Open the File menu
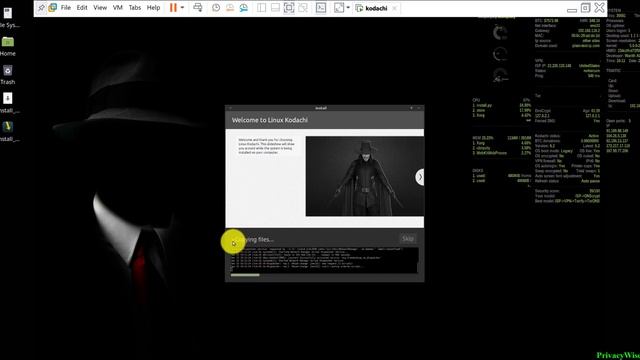 (x=66, y=8)
